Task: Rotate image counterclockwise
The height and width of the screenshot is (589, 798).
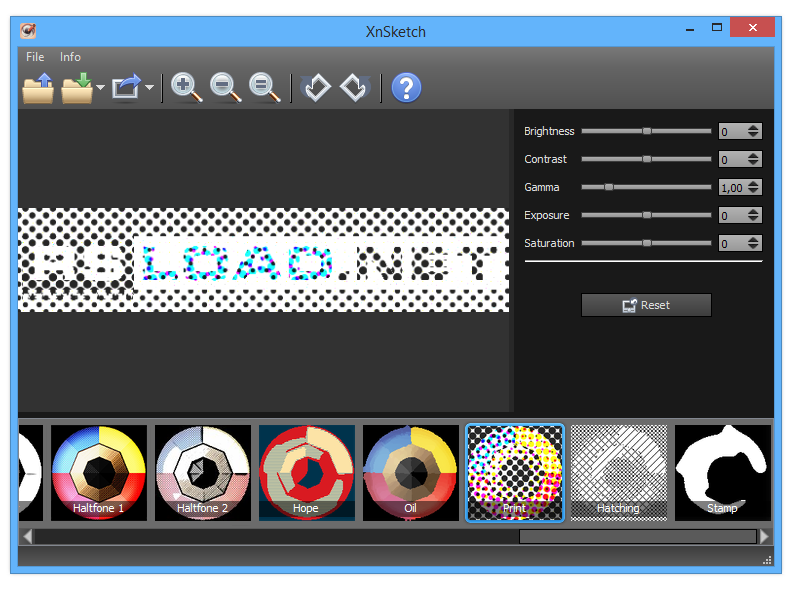Action: [316, 88]
